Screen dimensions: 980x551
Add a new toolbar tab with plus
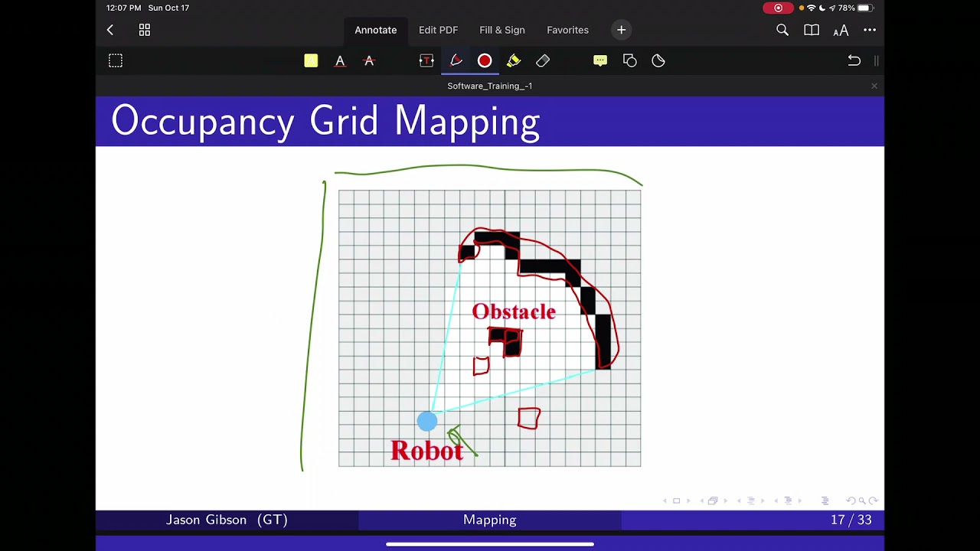coord(621,30)
